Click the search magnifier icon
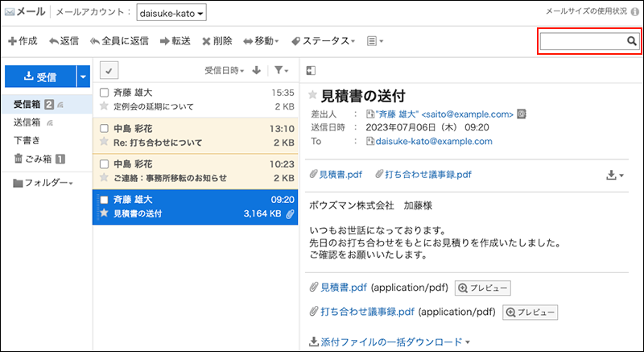Image resolution: width=644 pixels, height=352 pixels. 632,40
